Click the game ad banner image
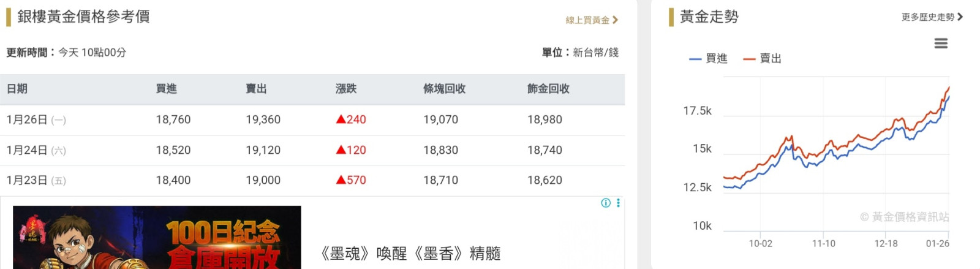 coord(157,238)
